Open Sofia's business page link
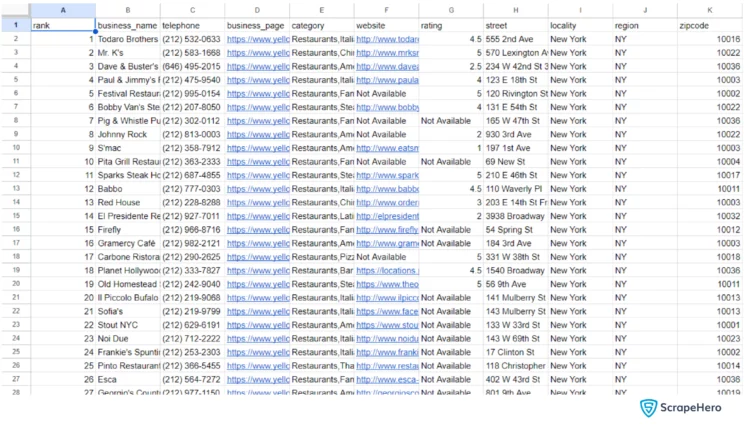 pos(258,312)
